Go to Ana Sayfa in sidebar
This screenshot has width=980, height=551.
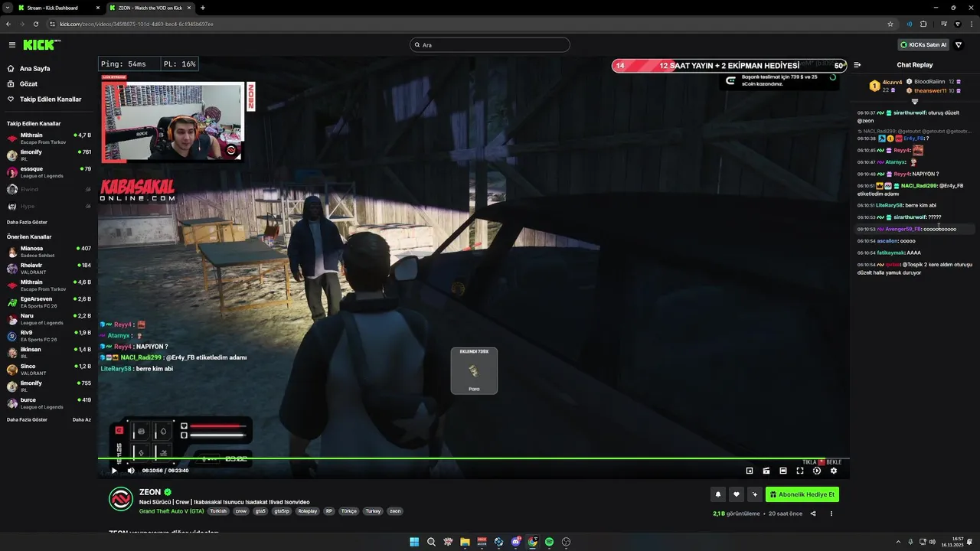(49, 69)
